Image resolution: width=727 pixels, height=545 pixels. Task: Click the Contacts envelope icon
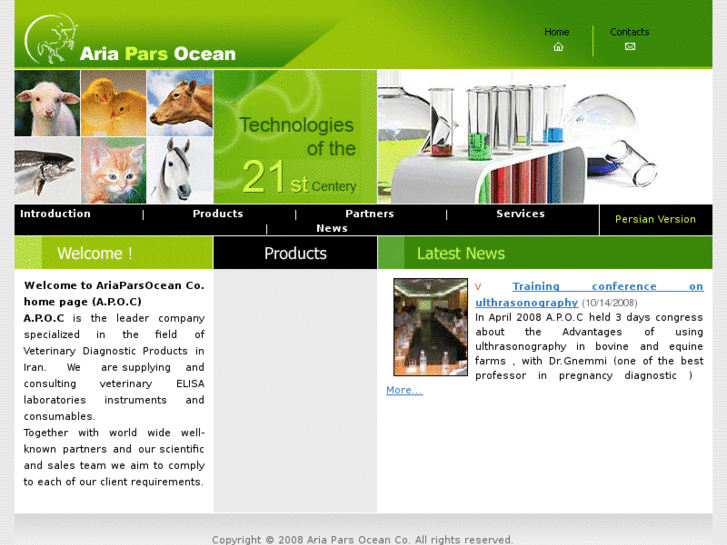pyautogui.click(x=630, y=46)
